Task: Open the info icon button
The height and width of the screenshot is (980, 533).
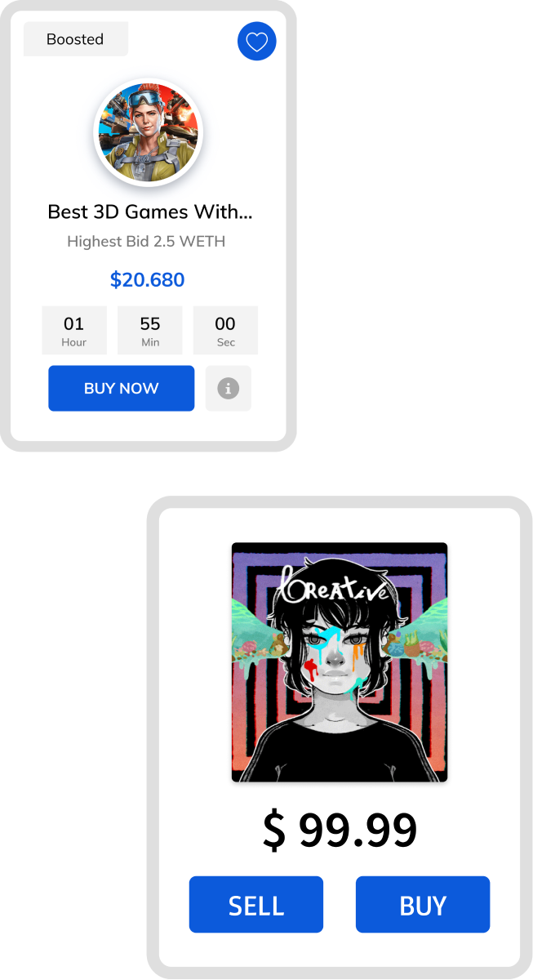Action: (x=229, y=388)
